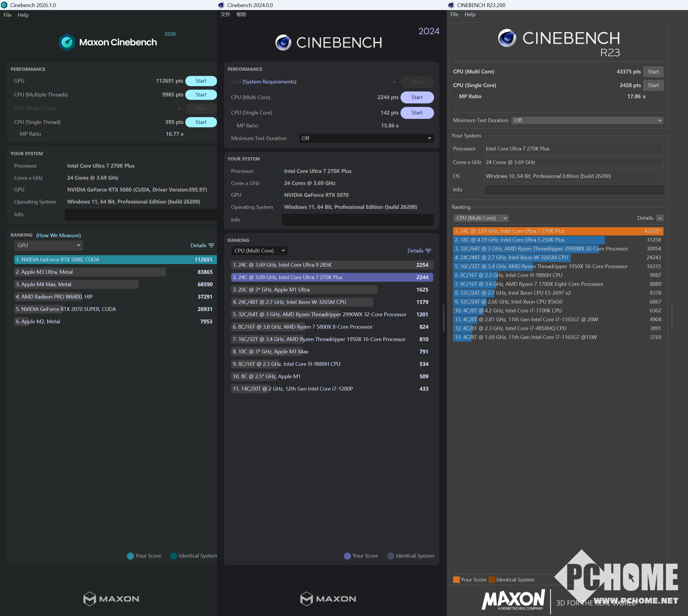Click the Cinebench R23 sphere logo

point(507,38)
